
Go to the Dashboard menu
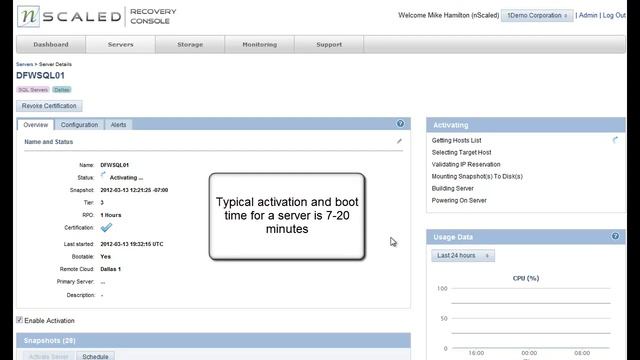[51, 44]
